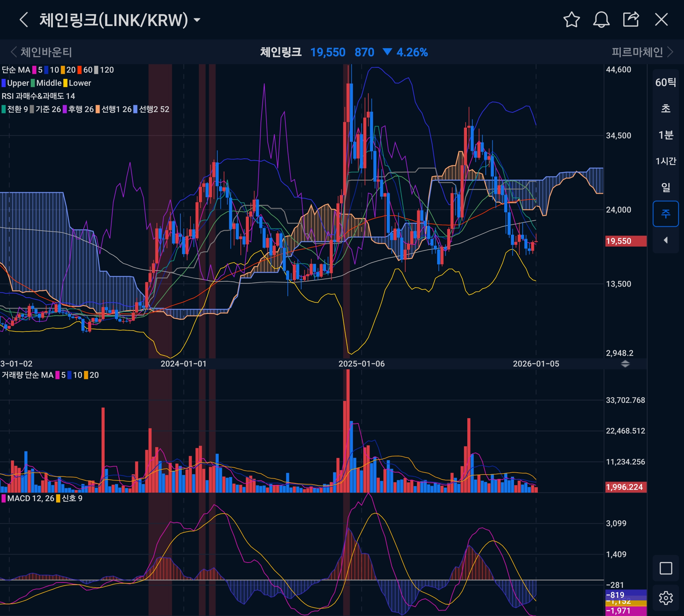
Task: Expand LINK/KRW trading pair dropdown arrow
Action: 197,20
